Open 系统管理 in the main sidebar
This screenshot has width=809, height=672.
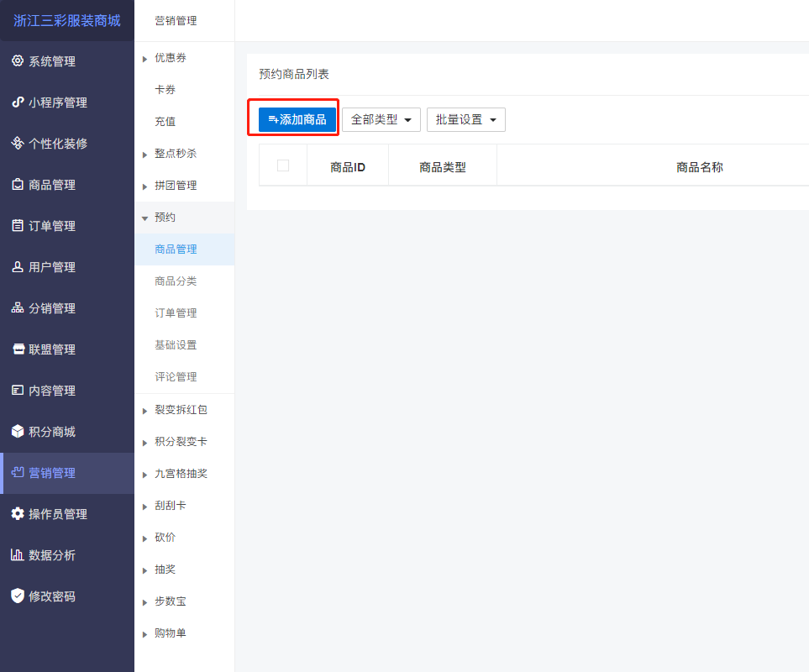click(67, 61)
